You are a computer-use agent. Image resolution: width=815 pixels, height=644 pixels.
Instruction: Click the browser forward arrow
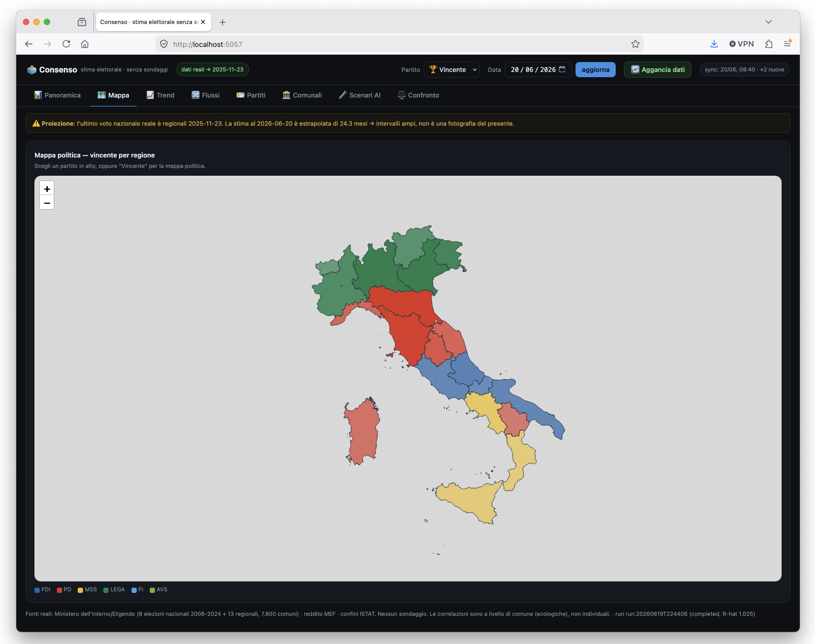(47, 44)
